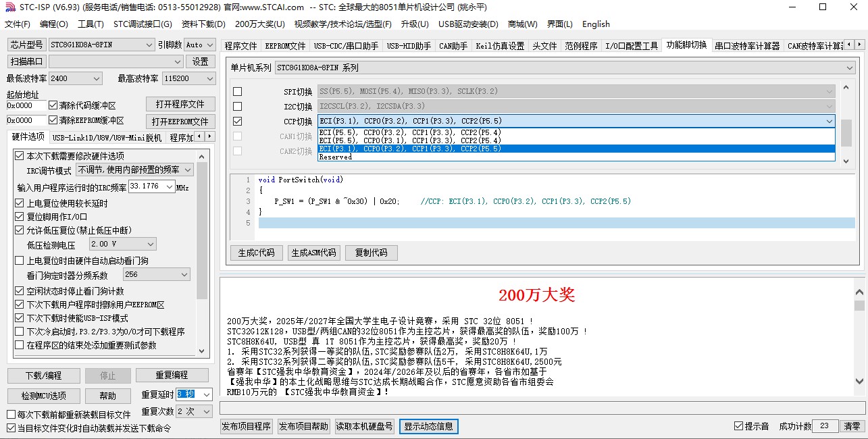Open IRC frequency dropdown 33.1776
Viewport: 868px width, 439px height.
click(151, 186)
